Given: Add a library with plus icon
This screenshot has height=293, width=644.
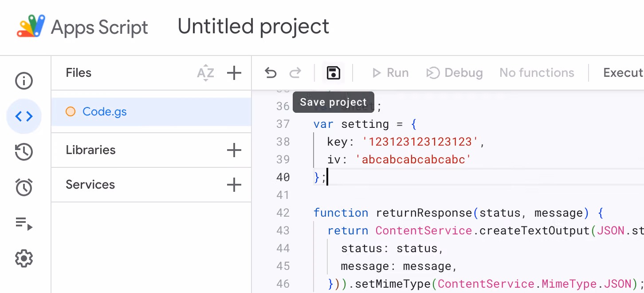Looking at the screenshot, I should click(x=234, y=150).
